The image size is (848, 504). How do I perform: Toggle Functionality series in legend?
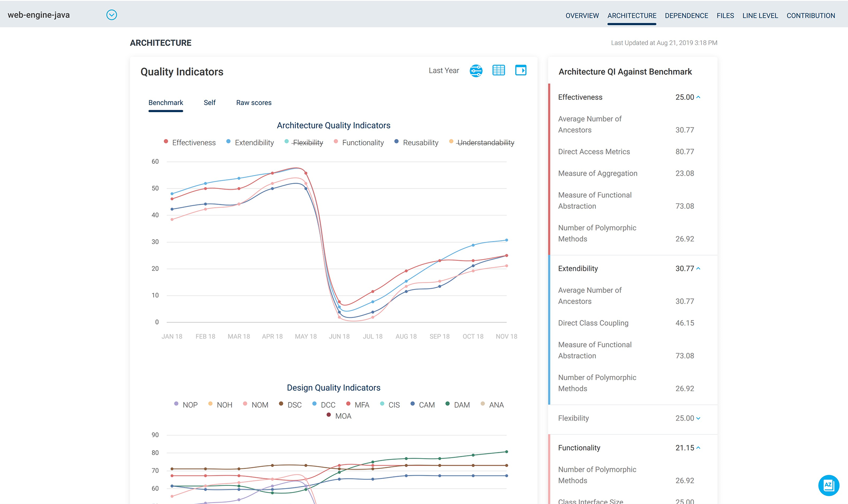[x=359, y=143]
